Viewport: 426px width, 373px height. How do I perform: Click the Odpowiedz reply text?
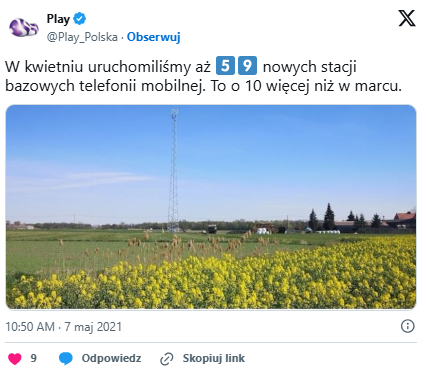pyautogui.click(x=111, y=358)
